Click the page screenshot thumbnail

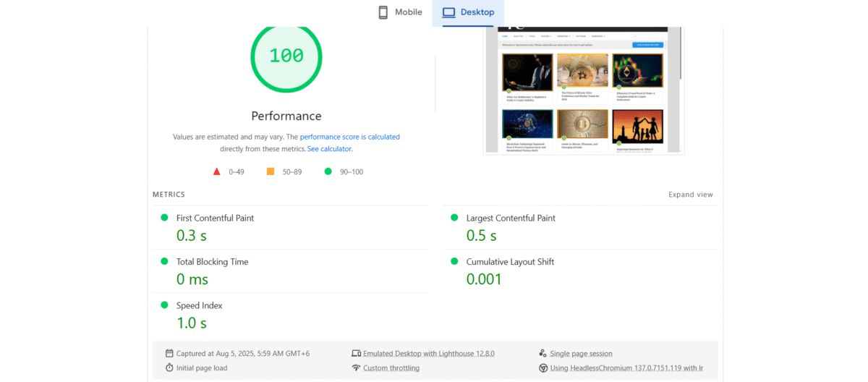coord(584,90)
